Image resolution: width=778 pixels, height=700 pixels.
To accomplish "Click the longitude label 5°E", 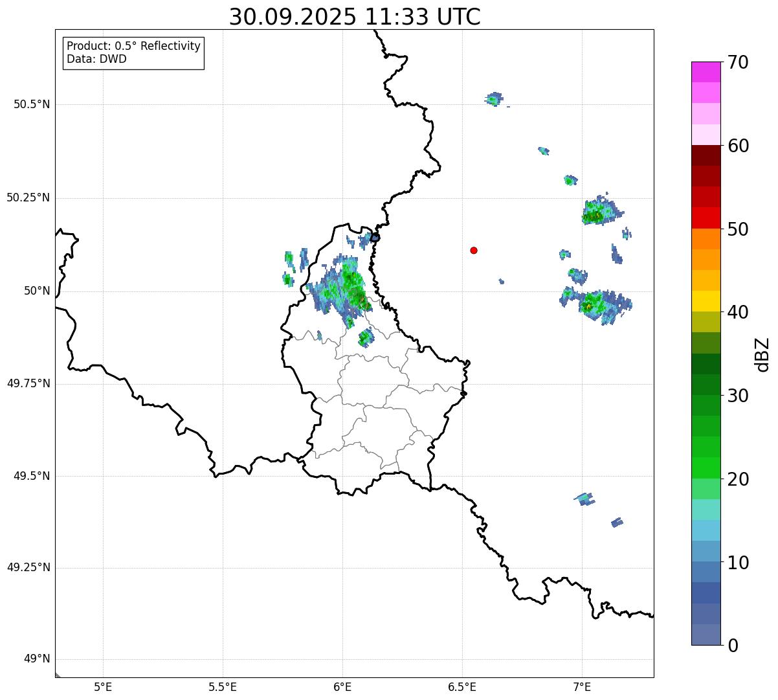I will coord(103,686).
